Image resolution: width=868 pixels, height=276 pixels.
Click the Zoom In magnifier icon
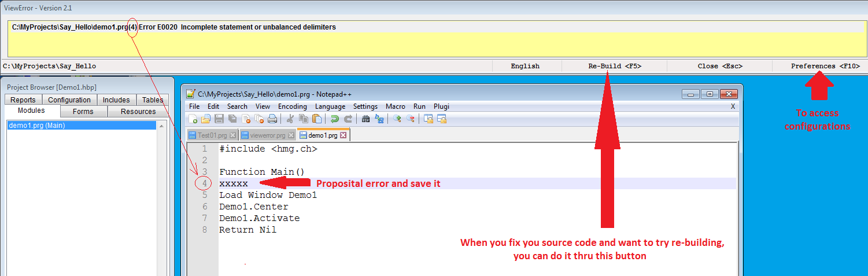397,119
